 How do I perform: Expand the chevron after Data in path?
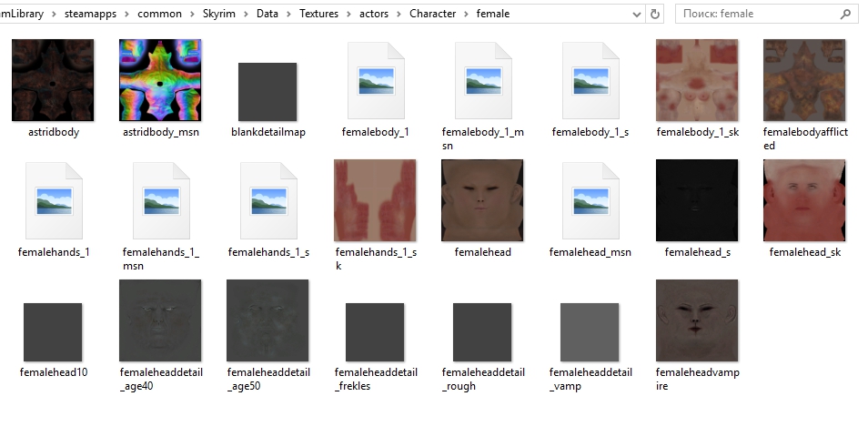[x=289, y=15]
